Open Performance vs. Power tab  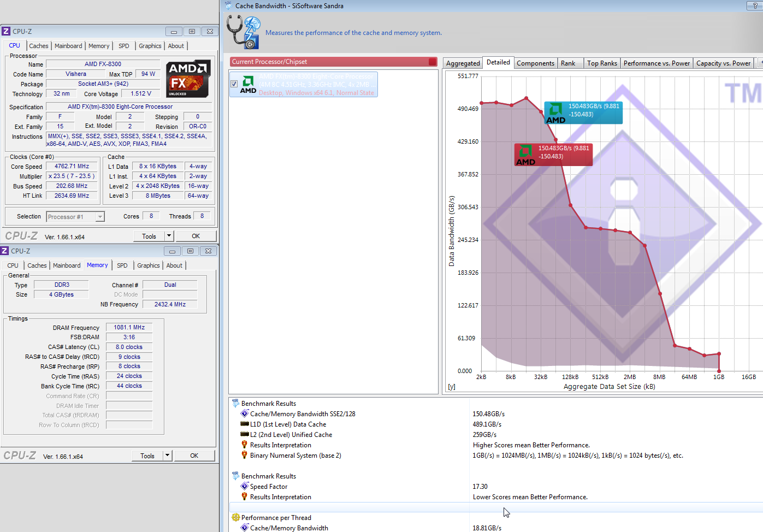656,63
